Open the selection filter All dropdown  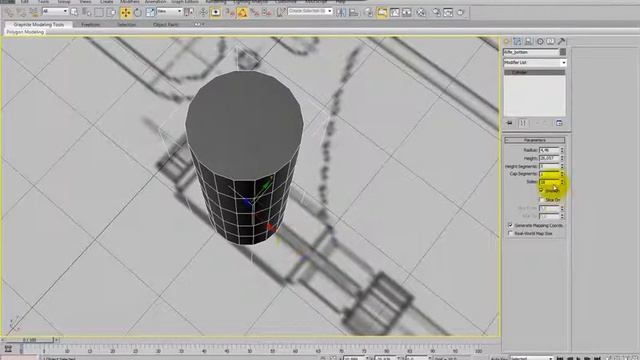pyautogui.click(x=55, y=11)
